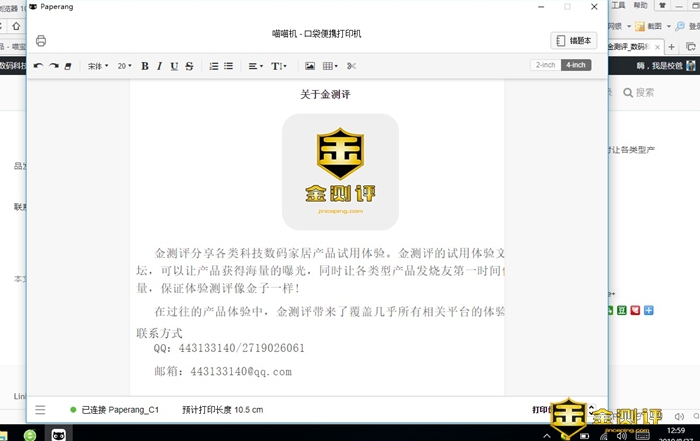
Task: Click the eraser clear formatting icon
Action: pyautogui.click(x=68, y=66)
